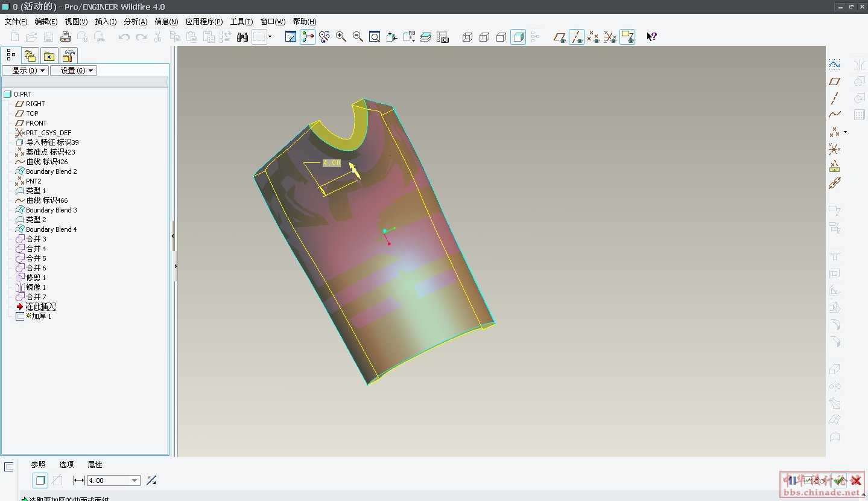Switch to the Model Tree tab
The image size is (868, 501).
pyautogui.click(x=11, y=55)
